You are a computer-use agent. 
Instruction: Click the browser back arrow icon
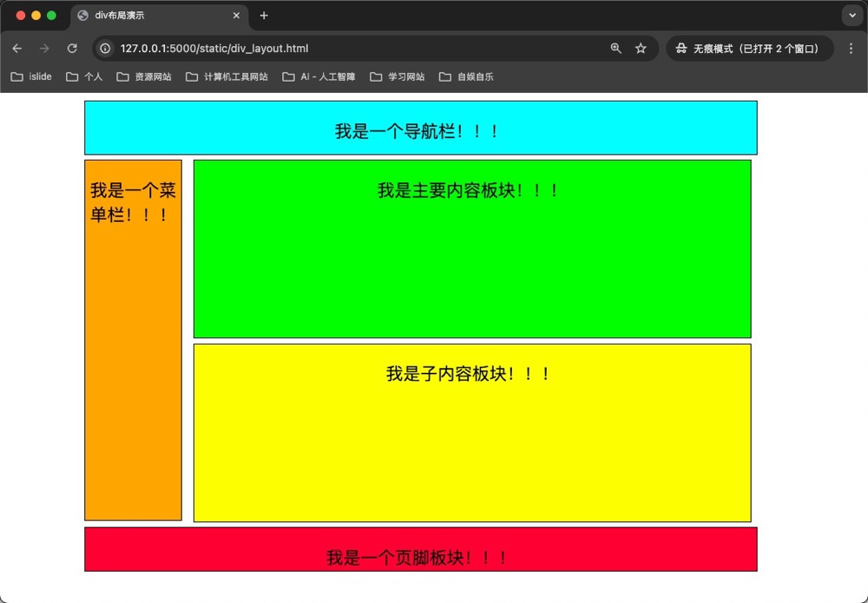click(x=17, y=49)
